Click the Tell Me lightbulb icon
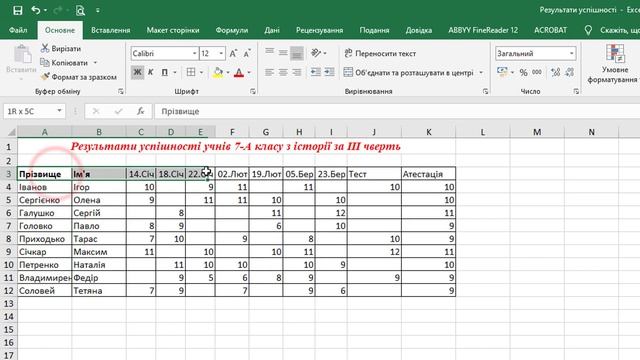640x360 pixels. pyautogui.click(x=588, y=30)
